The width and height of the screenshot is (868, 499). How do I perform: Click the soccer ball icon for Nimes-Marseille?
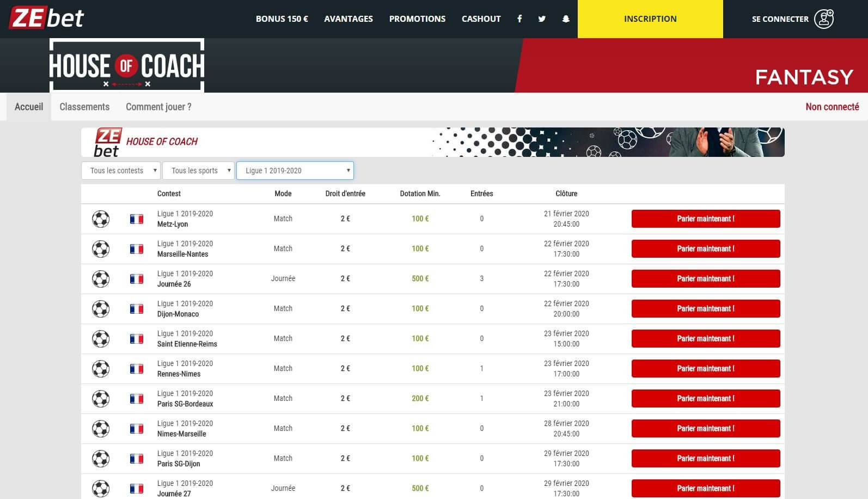101,429
